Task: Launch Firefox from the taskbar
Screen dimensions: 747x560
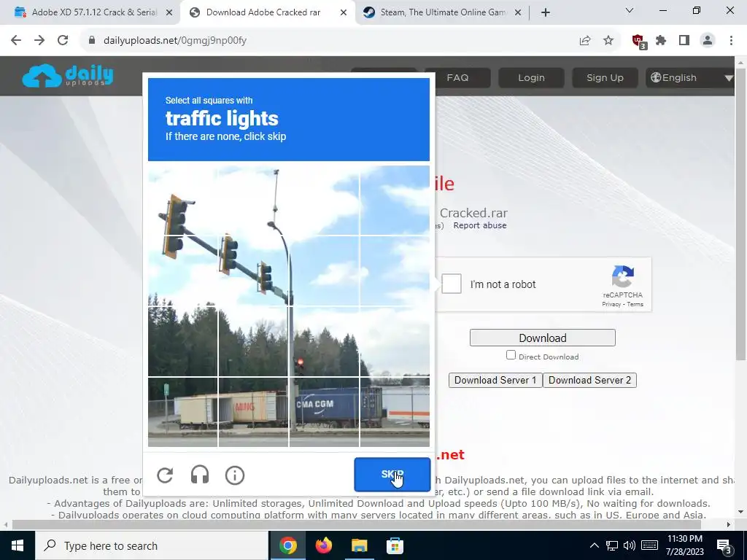Action: point(323,545)
